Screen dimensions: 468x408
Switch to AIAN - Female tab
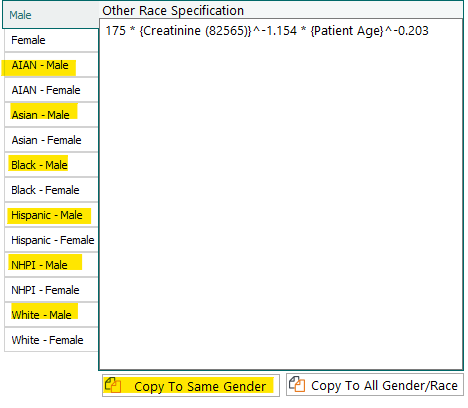pyautogui.click(x=51, y=90)
